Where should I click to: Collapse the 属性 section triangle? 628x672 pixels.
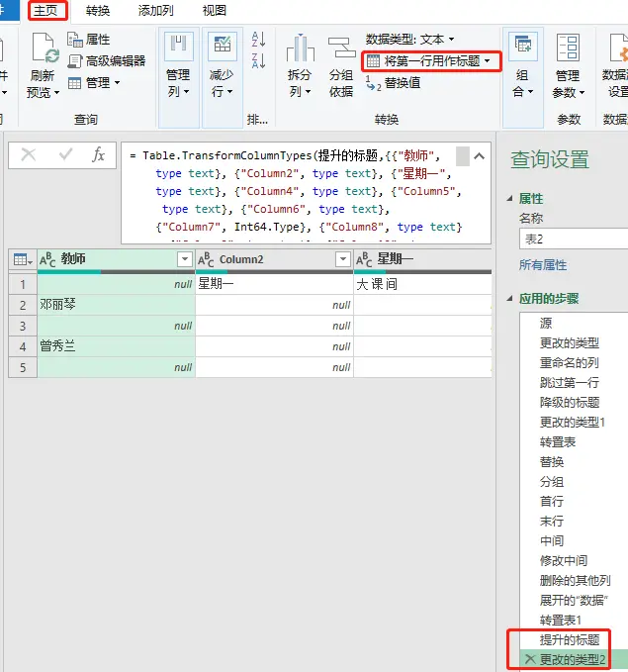(x=509, y=198)
